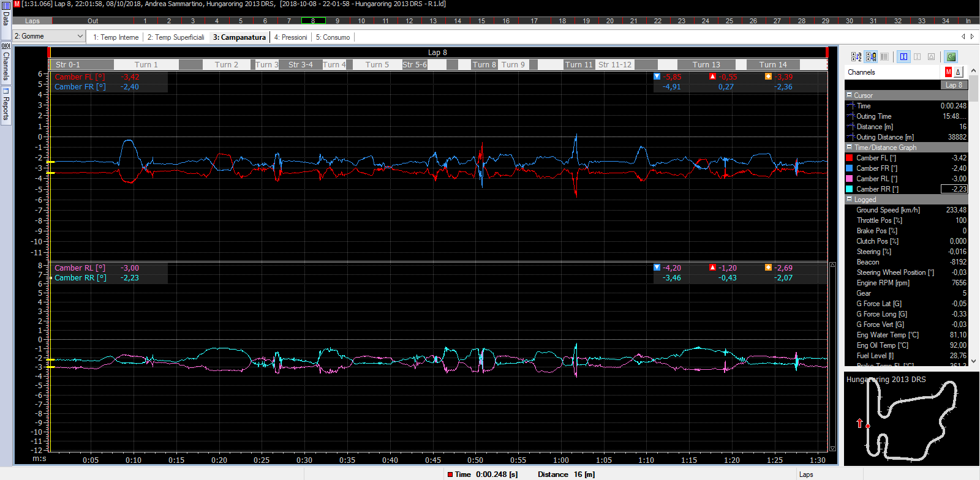Sort channels alphabetically in Channels panel

pos(856,57)
